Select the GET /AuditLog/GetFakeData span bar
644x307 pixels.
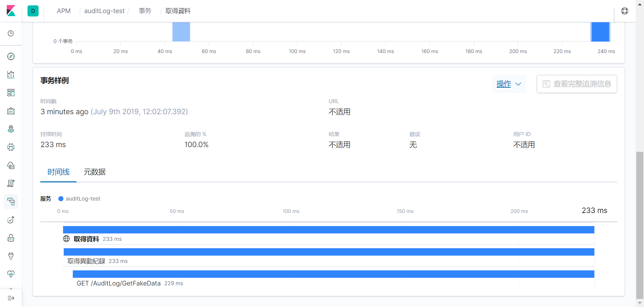tap(333, 274)
